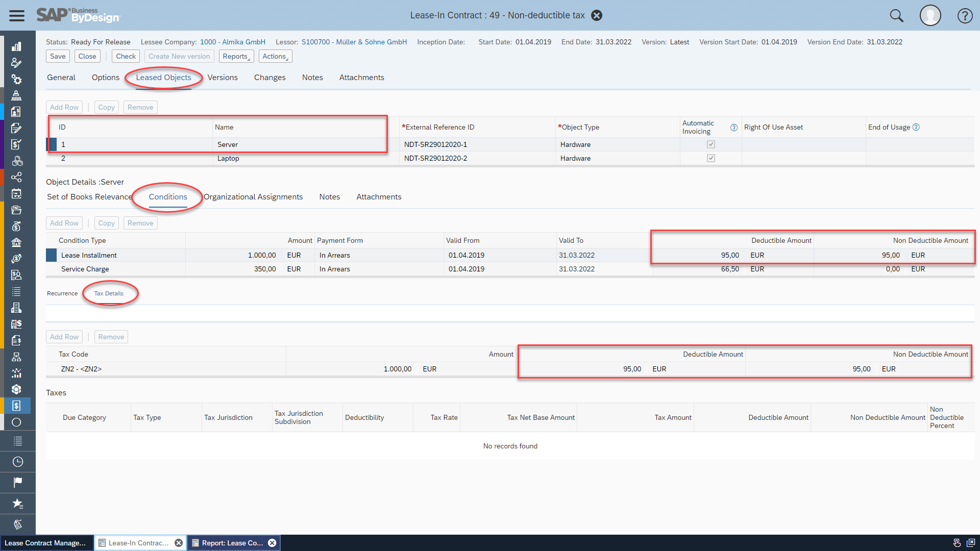This screenshot has width=980, height=551.
Task: Open the favorites star icon in sidebar
Action: coord(17,504)
